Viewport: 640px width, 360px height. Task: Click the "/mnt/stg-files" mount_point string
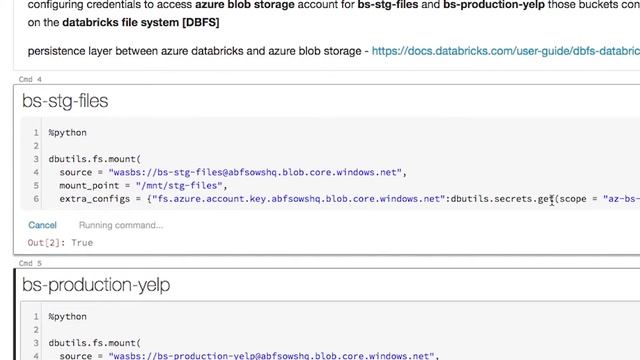click(x=179, y=186)
